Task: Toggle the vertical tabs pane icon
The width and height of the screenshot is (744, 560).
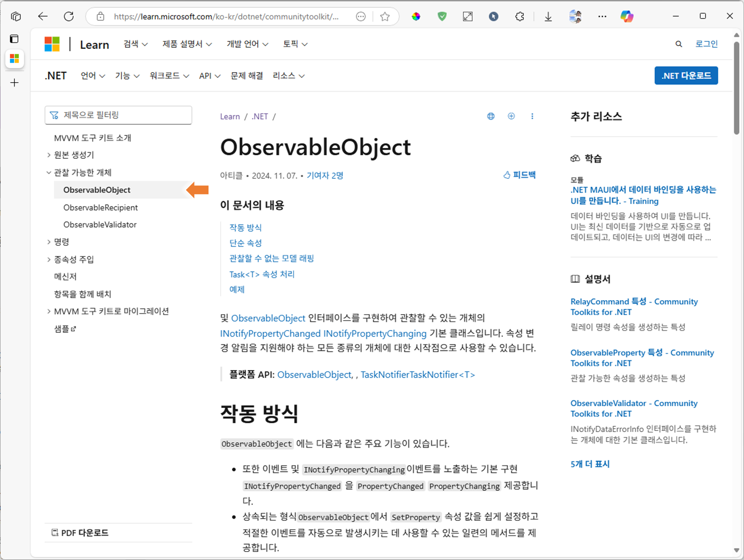Action: coord(14,39)
